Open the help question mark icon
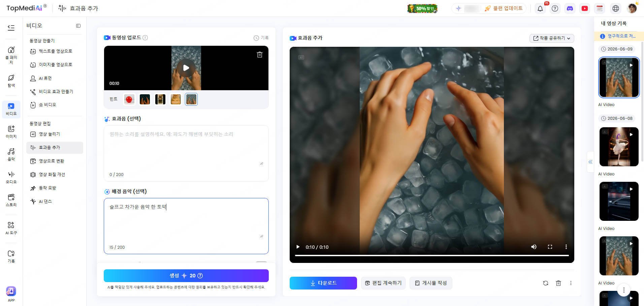 [555, 8]
